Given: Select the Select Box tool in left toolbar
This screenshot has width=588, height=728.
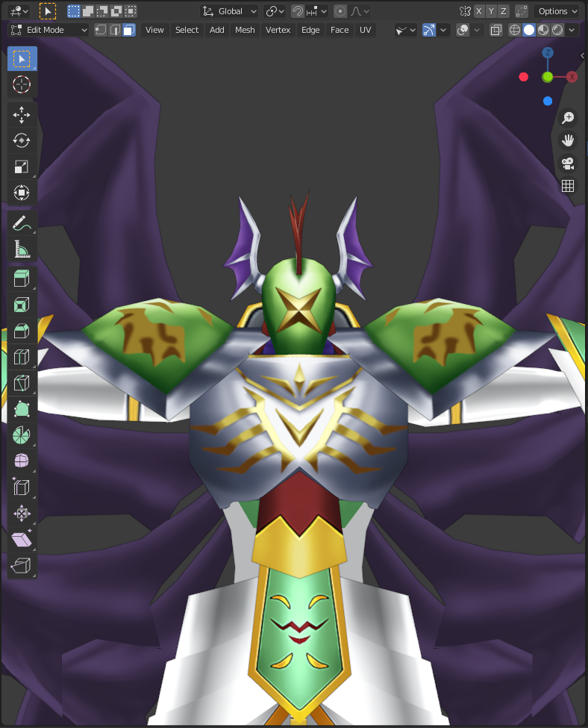Looking at the screenshot, I should point(22,59).
